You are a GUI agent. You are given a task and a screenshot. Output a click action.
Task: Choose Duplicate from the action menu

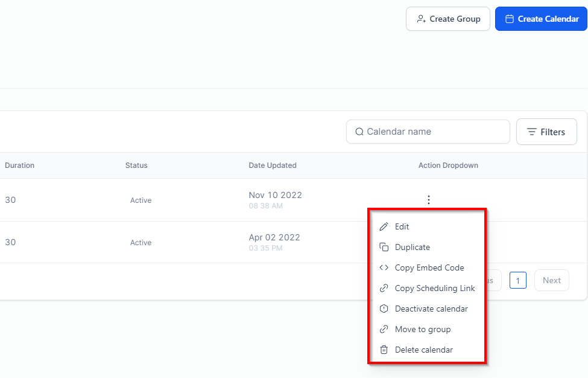pos(428,247)
